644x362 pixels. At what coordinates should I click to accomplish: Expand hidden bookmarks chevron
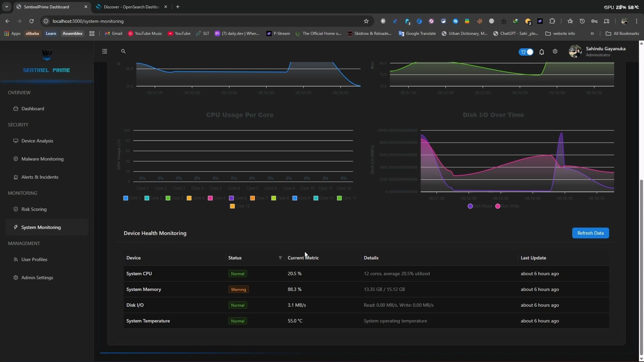[592, 34]
